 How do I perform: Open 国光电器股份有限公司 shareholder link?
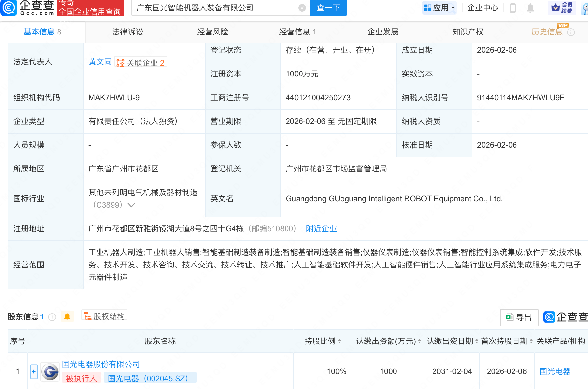[x=101, y=364]
